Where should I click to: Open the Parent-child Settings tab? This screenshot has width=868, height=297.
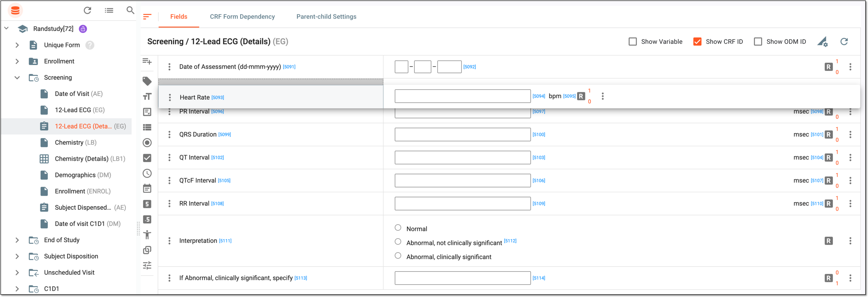click(x=326, y=17)
